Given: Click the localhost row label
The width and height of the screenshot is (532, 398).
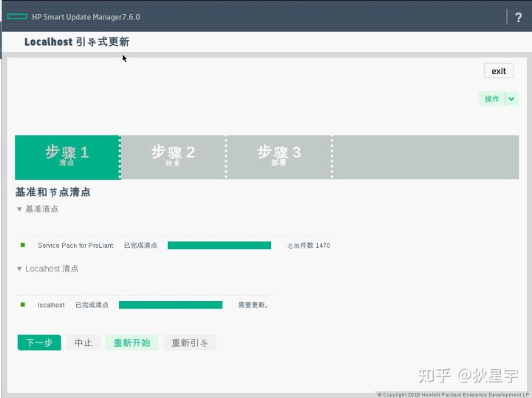Looking at the screenshot, I should [51, 305].
